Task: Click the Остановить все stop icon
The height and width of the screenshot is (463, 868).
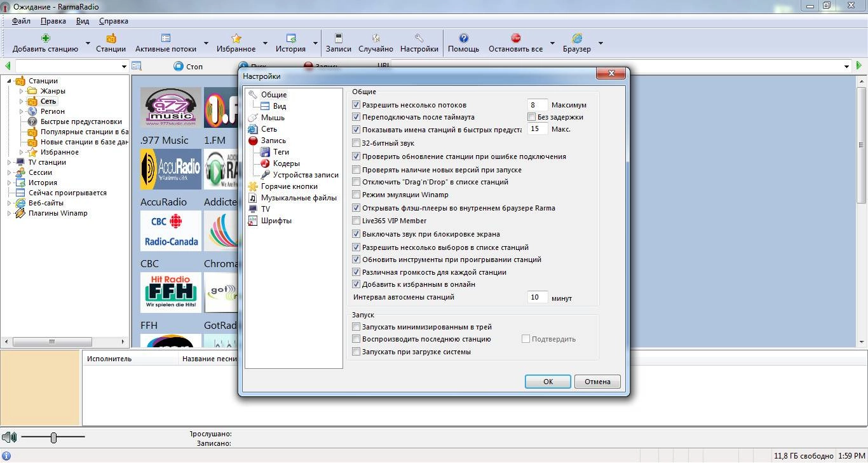Action: (x=515, y=38)
